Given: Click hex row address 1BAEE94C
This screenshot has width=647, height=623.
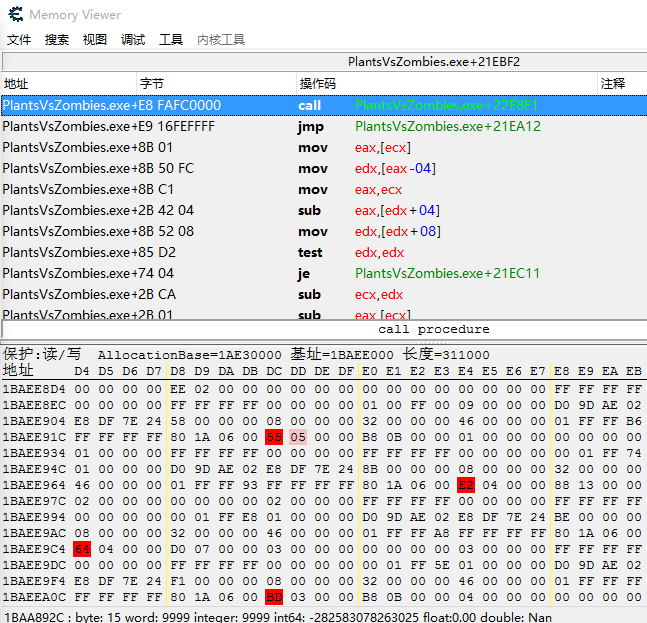Looking at the screenshot, I should (x=34, y=469).
